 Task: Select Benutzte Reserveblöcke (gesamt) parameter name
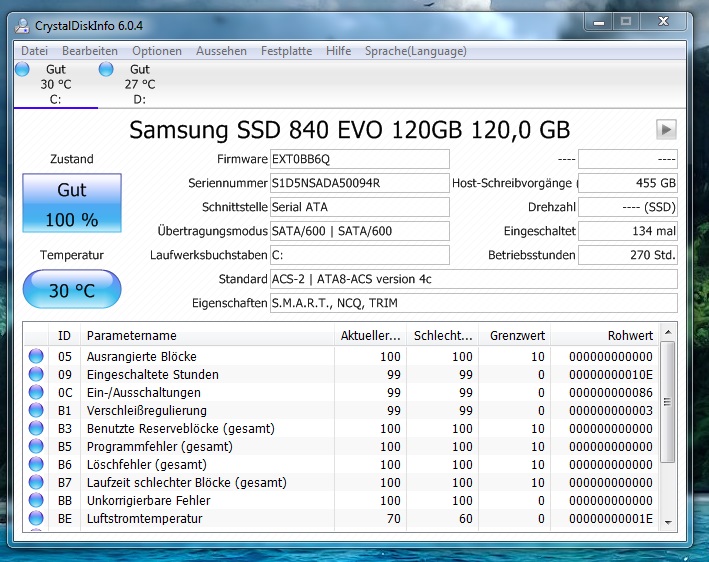[x=181, y=428]
